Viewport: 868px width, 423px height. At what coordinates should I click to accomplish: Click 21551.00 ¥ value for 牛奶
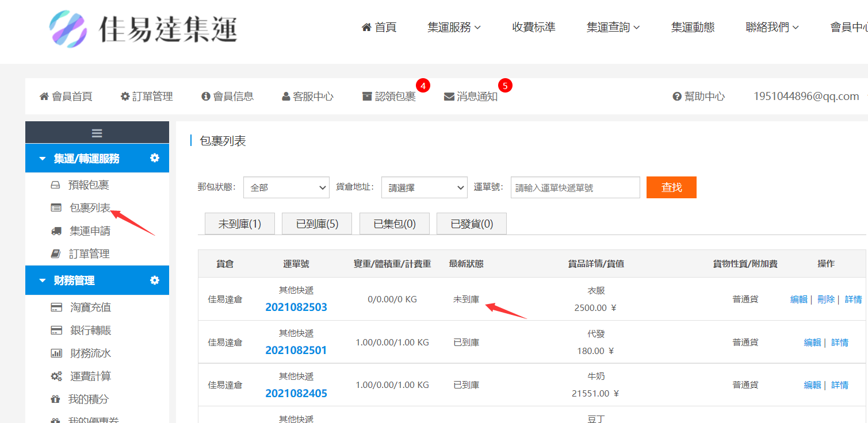coord(595,394)
